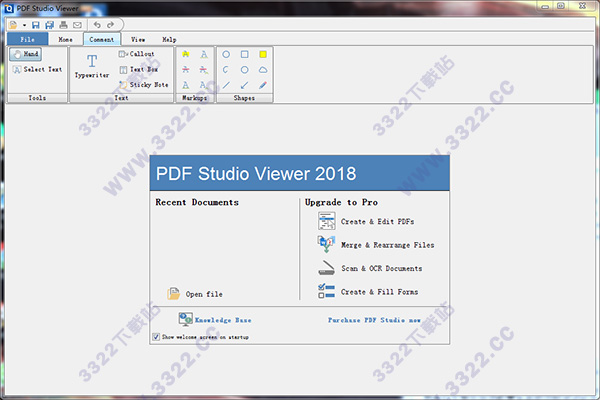
Task: Select the Cloud shape tool
Action: (263, 70)
